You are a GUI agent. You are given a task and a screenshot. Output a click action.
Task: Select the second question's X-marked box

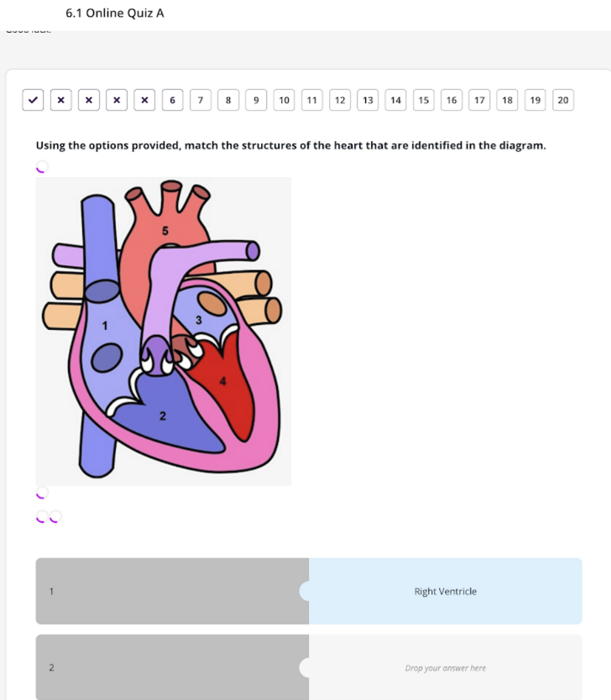60,100
